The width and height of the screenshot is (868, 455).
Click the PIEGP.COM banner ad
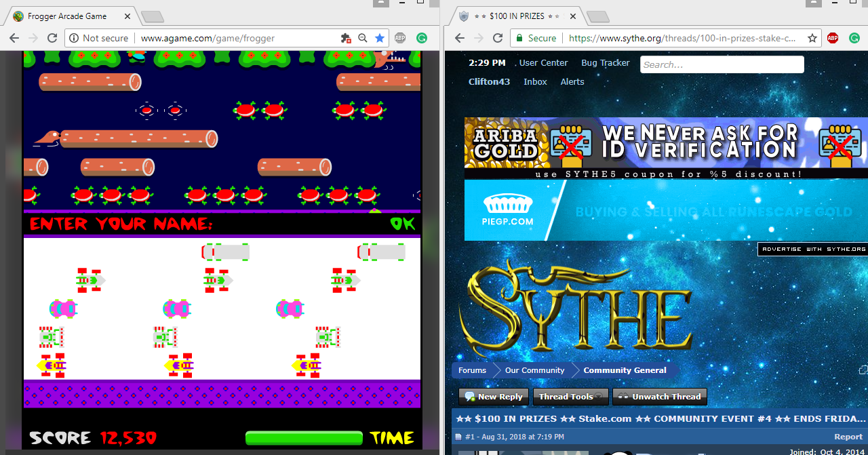(x=666, y=210)
